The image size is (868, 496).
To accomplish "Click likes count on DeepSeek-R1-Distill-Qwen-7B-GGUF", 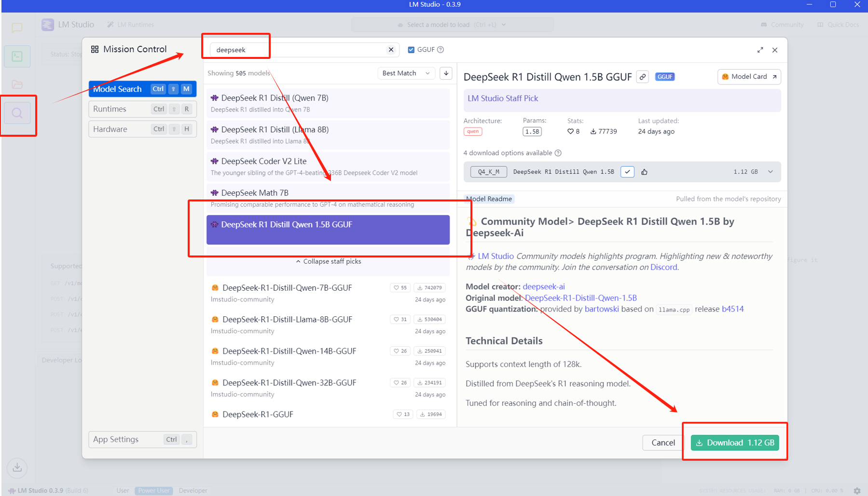I will (x=400, y=288).
